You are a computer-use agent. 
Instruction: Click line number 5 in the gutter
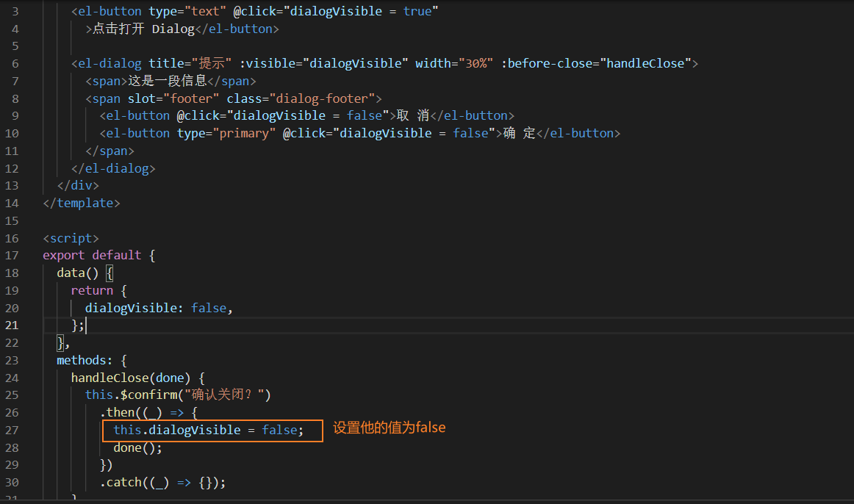pos(15,46)
